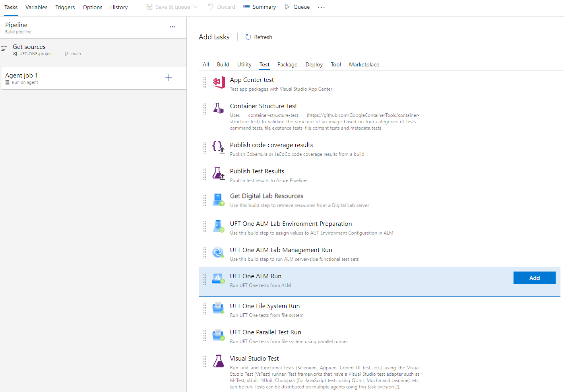Click the Publish code coverage results icon

tap(218, 147)
